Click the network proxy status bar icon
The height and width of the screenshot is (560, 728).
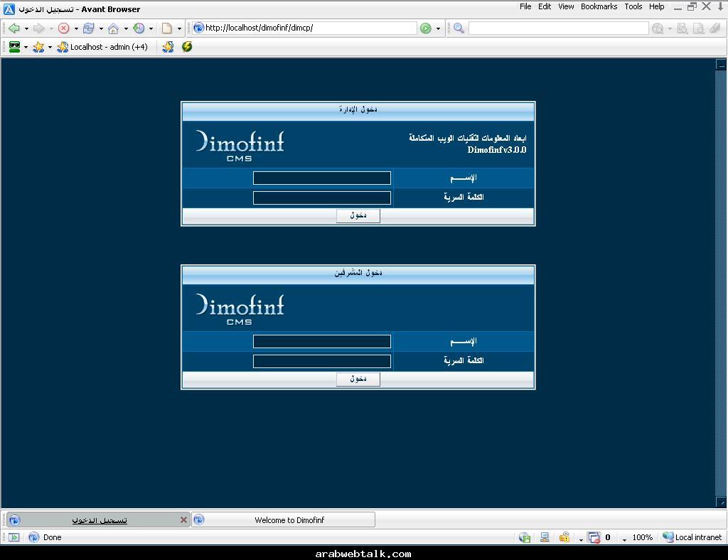pos(545,537)
